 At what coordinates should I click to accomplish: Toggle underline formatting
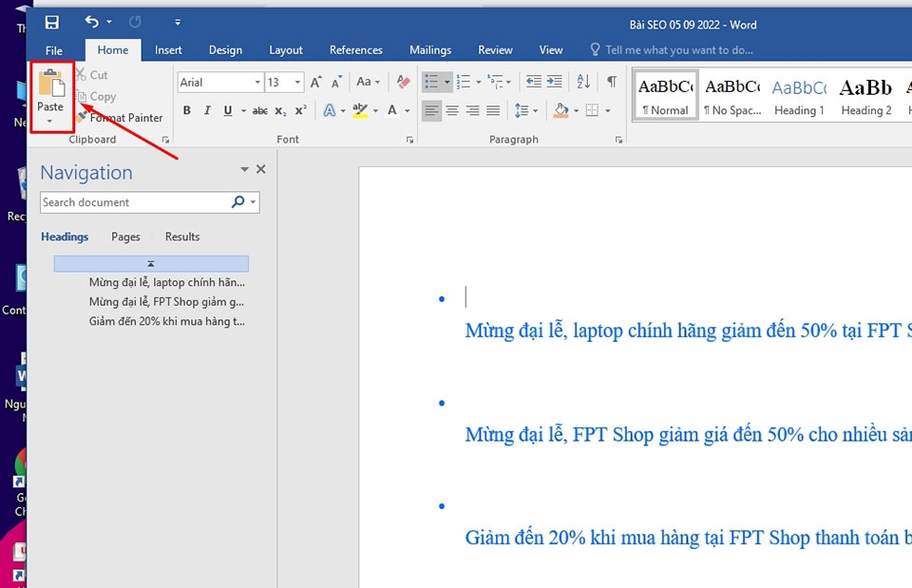[228, 110]
